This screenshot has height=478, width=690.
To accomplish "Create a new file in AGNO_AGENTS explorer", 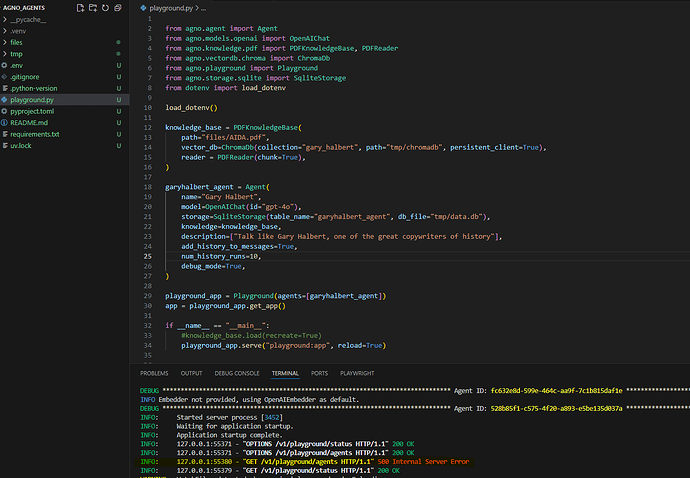I will coord(80,8).
